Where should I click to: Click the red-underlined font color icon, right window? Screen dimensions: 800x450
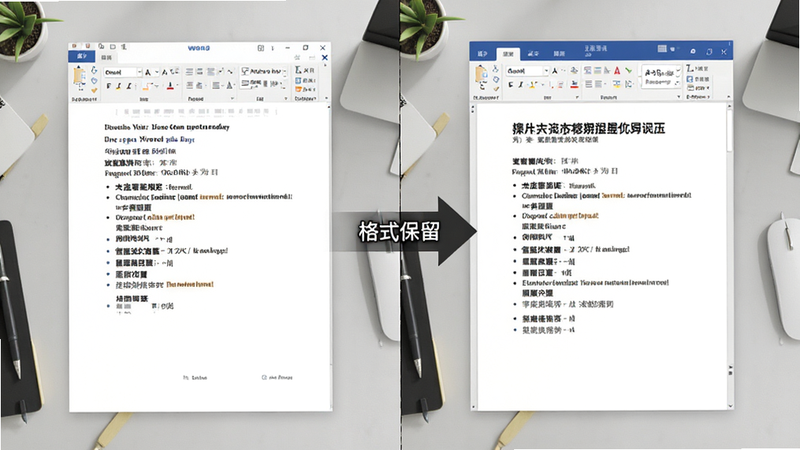pyautogui.click(x=574, y=85)
